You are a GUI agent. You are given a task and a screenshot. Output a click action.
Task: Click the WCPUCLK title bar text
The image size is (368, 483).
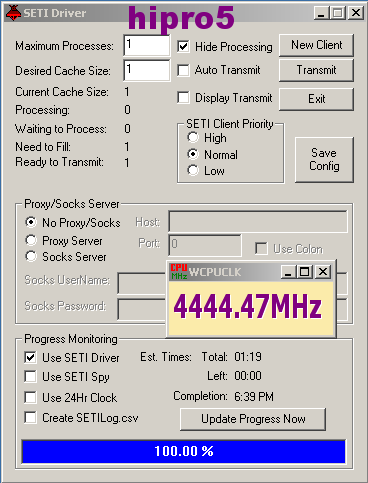point(215,272)
